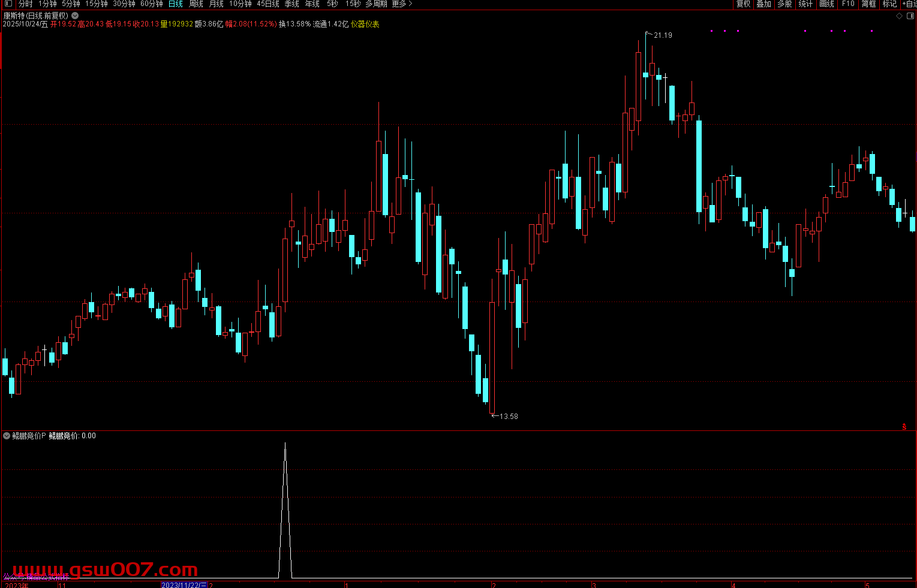This screenshot has width=917, height=588.
Task: Add stock via the +自选 button
Action: (x=909, y=4)
